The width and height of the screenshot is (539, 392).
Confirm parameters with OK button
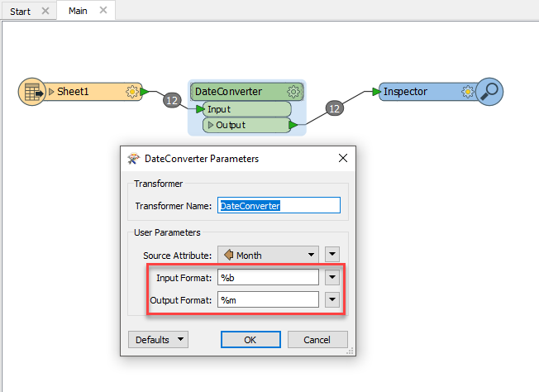pos(250,340)
